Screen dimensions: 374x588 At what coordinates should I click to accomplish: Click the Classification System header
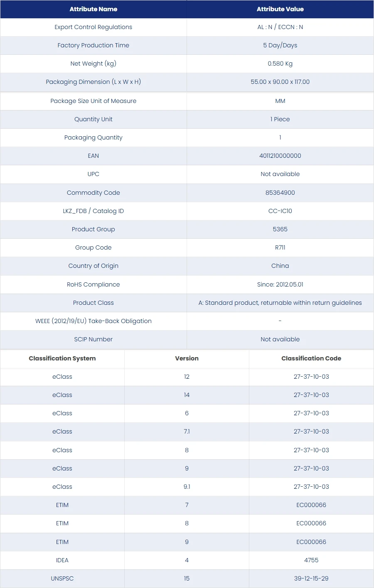coord(62,358)
